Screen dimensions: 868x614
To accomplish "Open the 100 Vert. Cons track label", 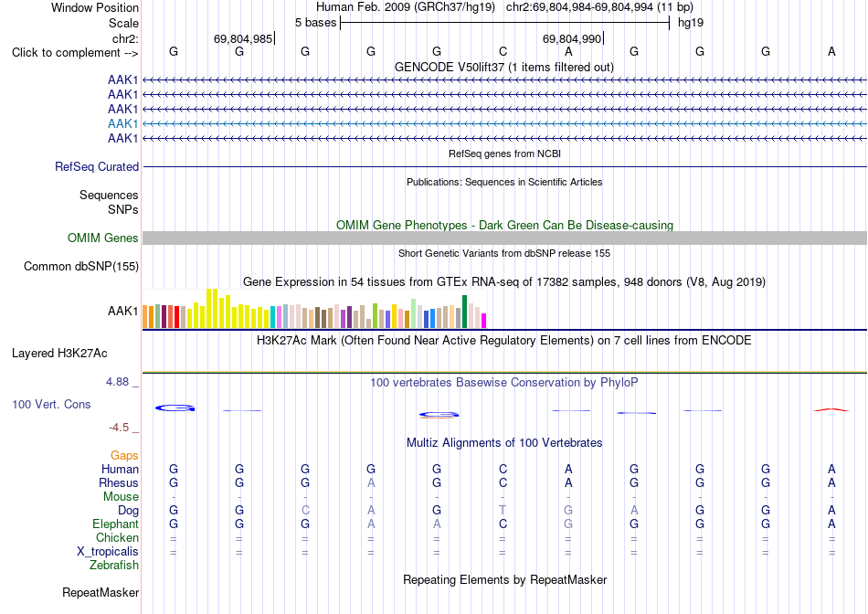I will [51, 404].
